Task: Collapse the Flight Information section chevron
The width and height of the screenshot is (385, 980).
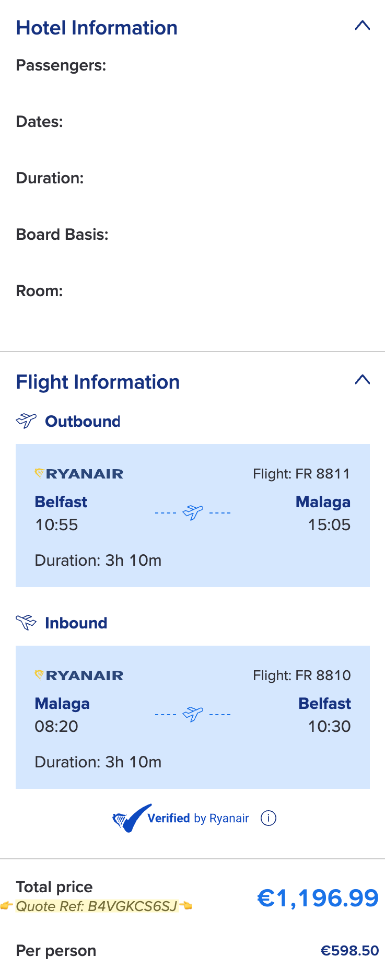Action: pos(362,380)
